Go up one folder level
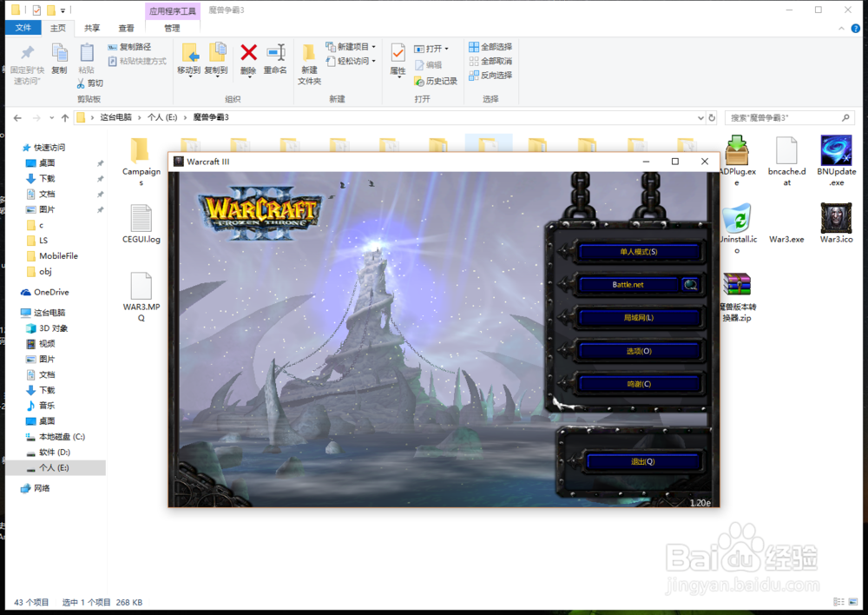Image resolution: width=868 pixels, height=615 pixels. [x=65, y=118]
